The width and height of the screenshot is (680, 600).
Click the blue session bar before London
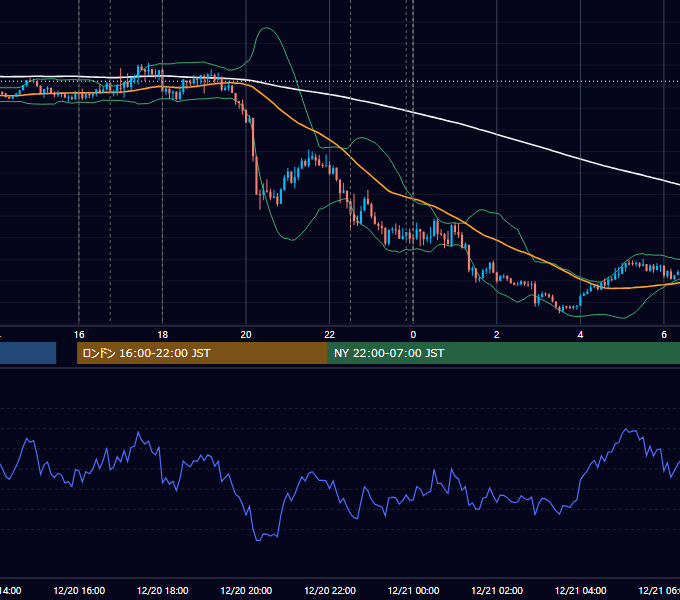point(28,353)
